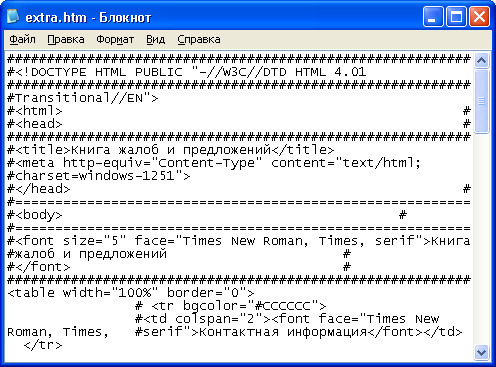The height and width of the screenshot is (367, 496).
Task: Open the Справка menu
Action: click(199, 39)
